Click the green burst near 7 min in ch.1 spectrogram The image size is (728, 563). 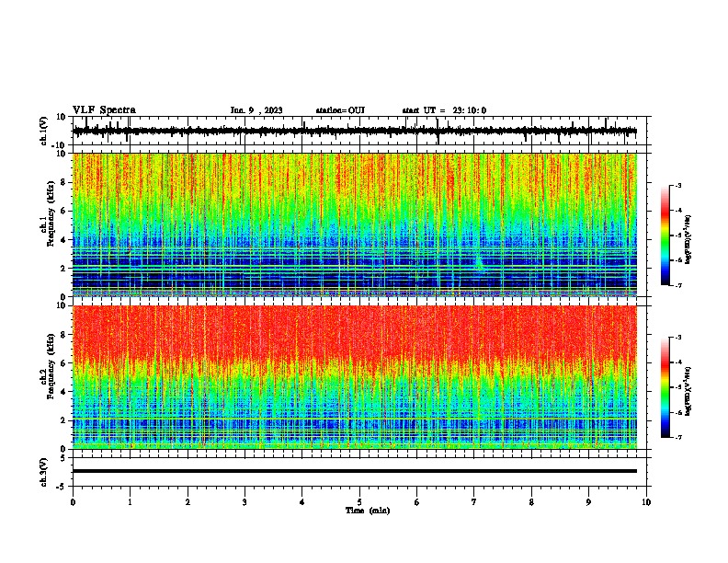pos(479,263)
